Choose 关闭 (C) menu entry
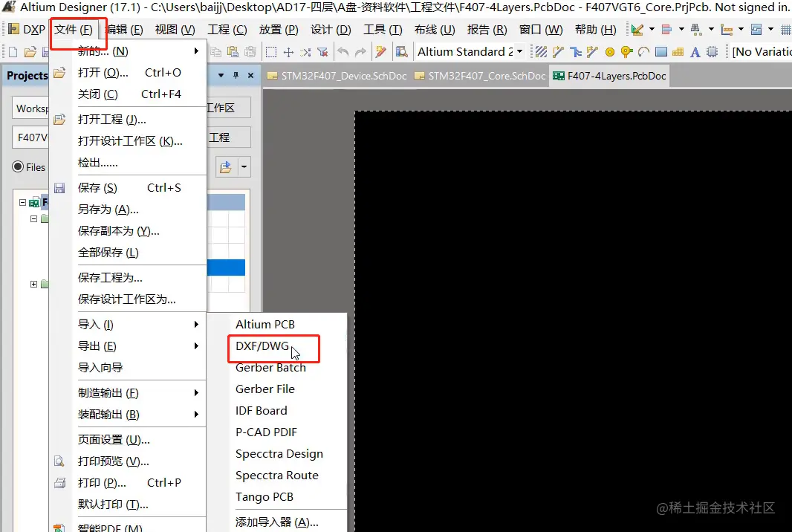The height and width of the screenshot is (532, 792). point(129,94)
